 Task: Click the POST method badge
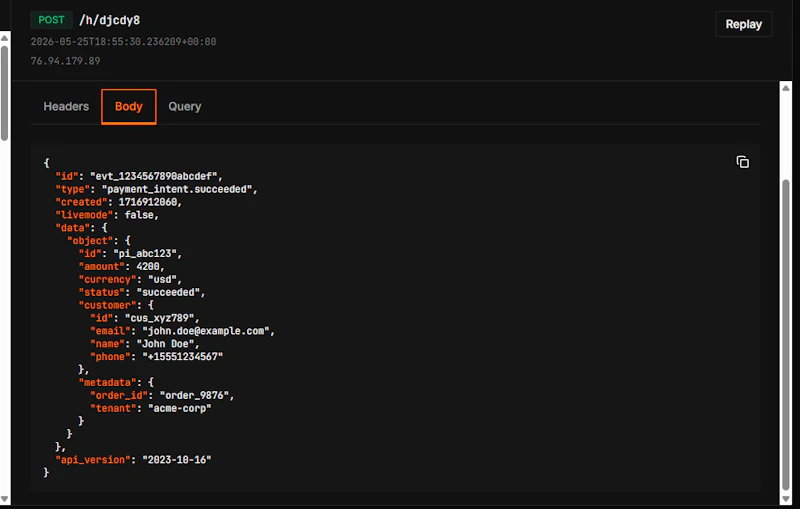(x=52, y=20)
